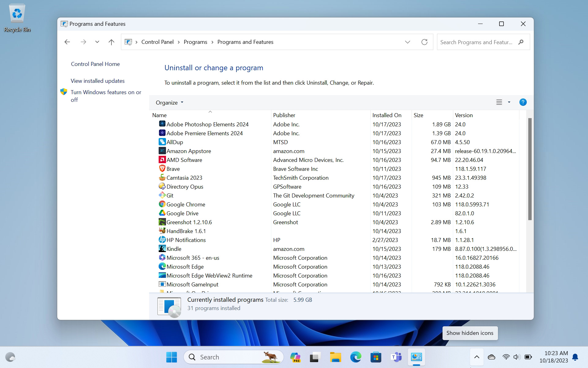Click the refresh icon beside the address bar
The image size is (588, 368).
(x=424, y=42)
